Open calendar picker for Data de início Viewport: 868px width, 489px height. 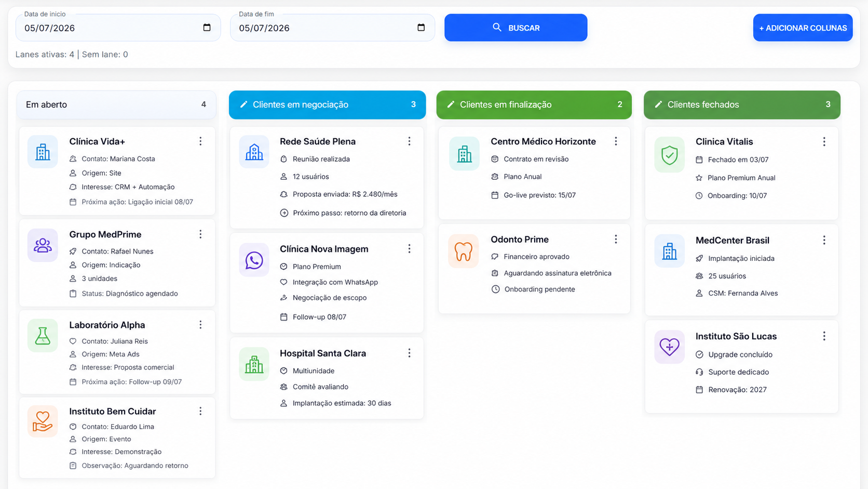(207, 28)
